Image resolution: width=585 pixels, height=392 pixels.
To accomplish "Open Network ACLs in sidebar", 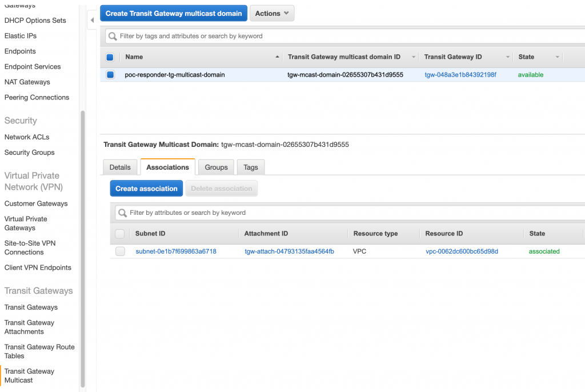I will click(27, 137).
